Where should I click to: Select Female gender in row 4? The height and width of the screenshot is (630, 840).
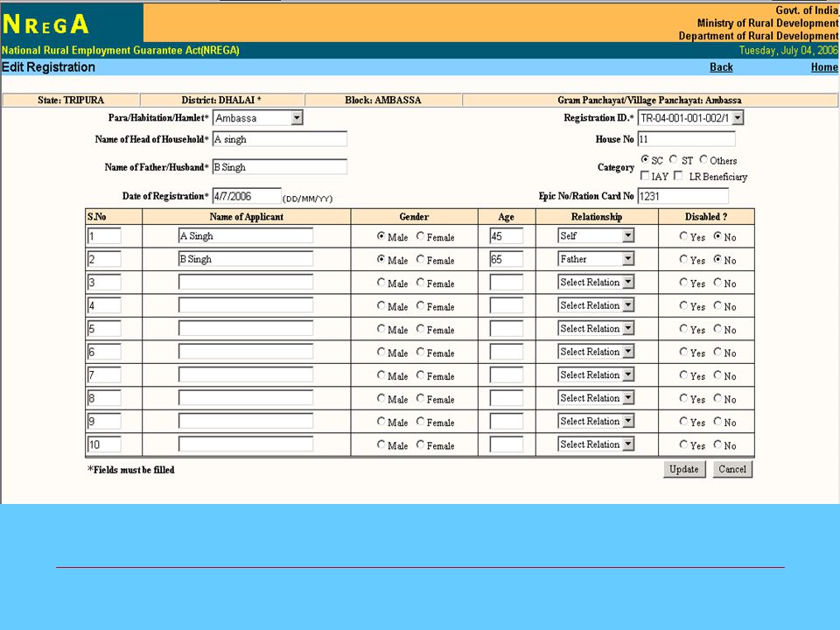point(421,305)
